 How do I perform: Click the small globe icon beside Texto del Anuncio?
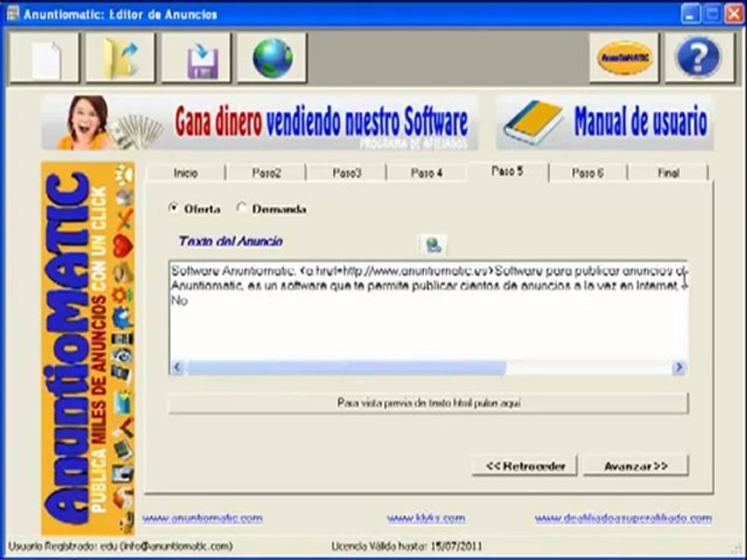click(433, 245)
